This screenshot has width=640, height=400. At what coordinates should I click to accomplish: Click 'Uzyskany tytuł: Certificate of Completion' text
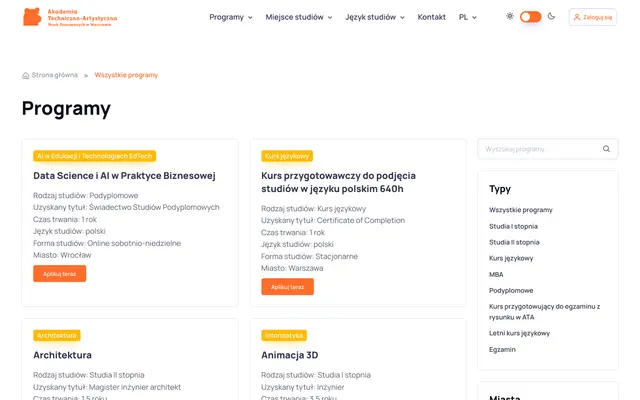tap(333, 220)
